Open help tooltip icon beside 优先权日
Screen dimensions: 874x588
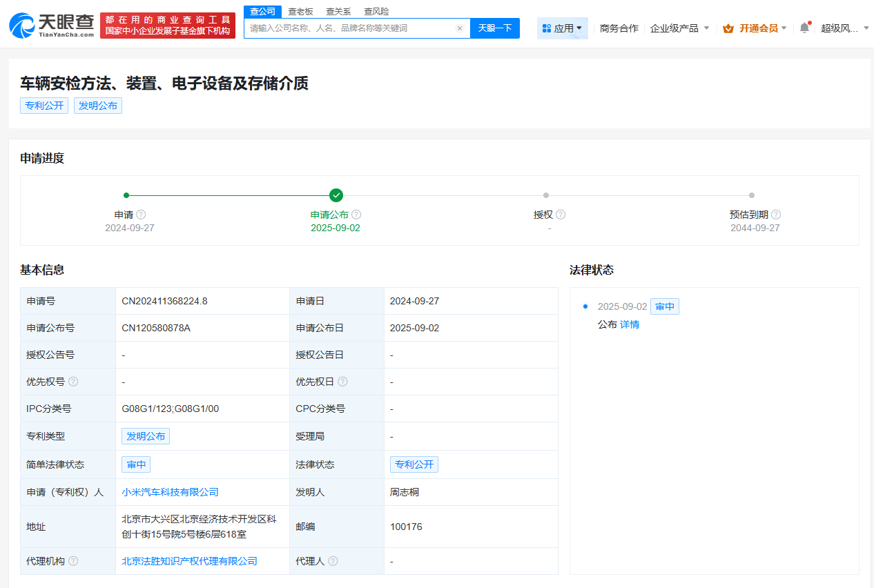click(344, 382)
